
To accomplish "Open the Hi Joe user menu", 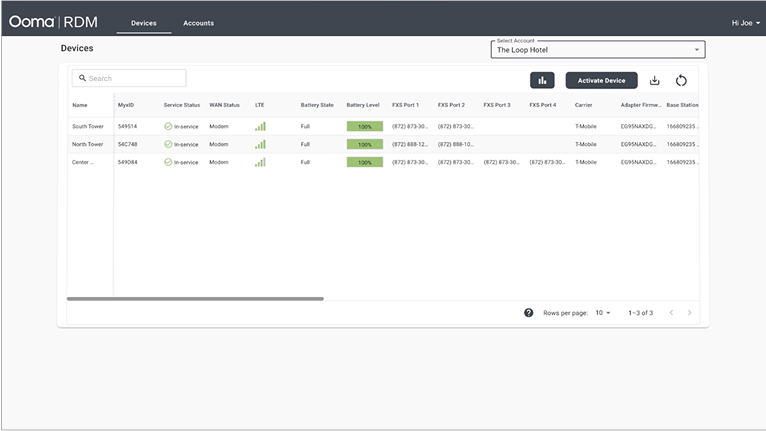I will (x=745, y=22).
